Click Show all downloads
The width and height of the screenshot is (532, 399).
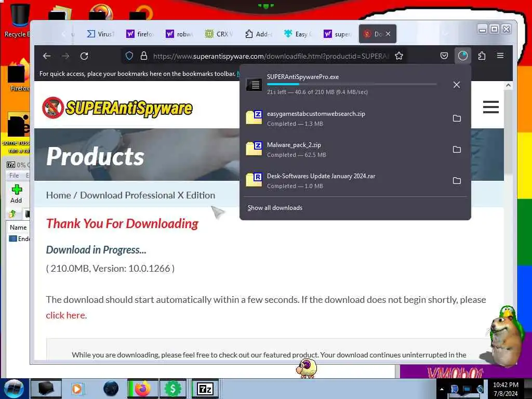275,208
